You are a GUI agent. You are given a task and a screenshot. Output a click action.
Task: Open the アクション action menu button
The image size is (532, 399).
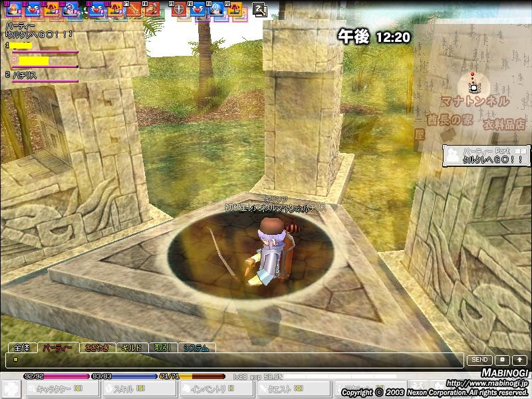point(370,389)
